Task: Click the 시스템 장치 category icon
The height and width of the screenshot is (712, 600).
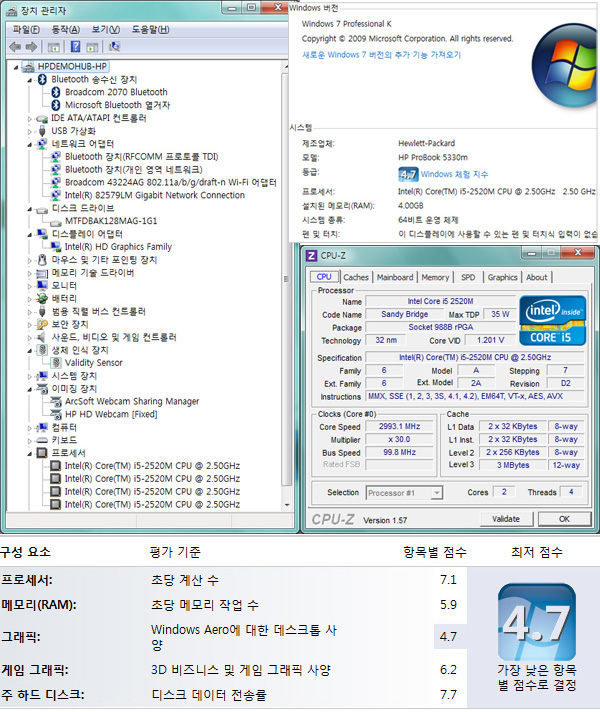Action: coord(42,376)
